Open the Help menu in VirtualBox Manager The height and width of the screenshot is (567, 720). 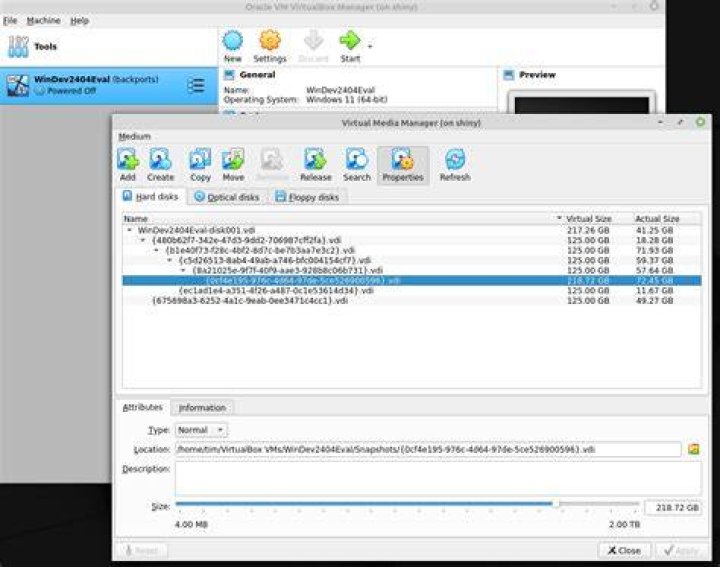[x=79, y=21]
